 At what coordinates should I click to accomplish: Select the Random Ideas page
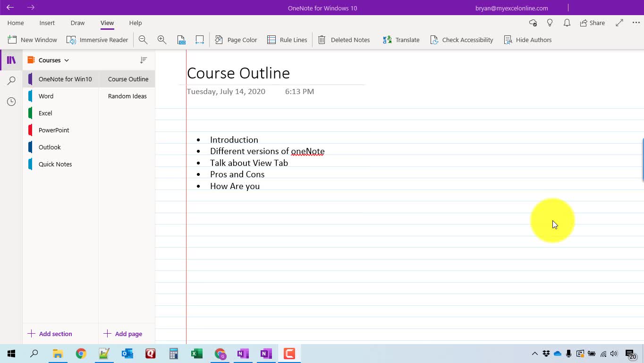click(x=127, y=96)
